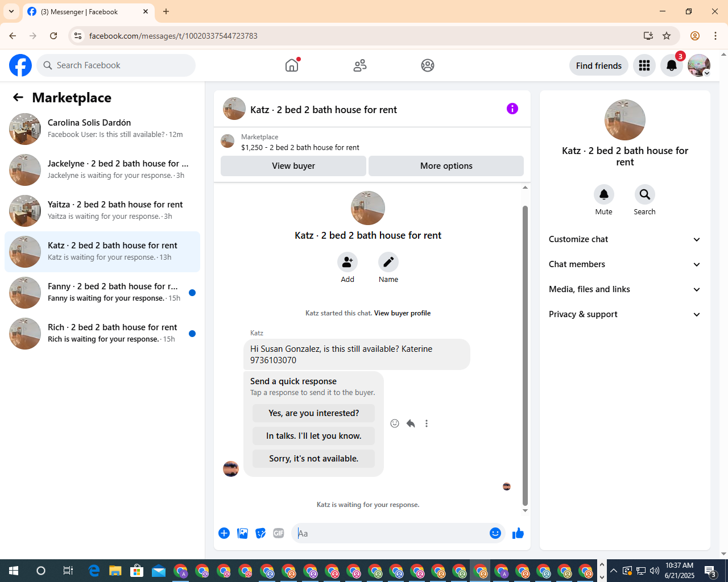
Task: Open emoji picker in message field
Action: tap(495, 533)
